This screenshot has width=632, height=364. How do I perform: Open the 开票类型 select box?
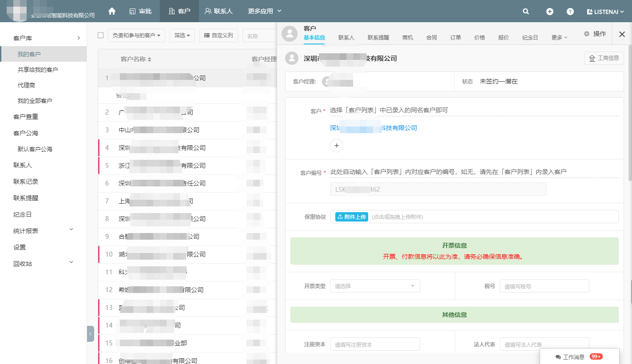tap(375, 286)
